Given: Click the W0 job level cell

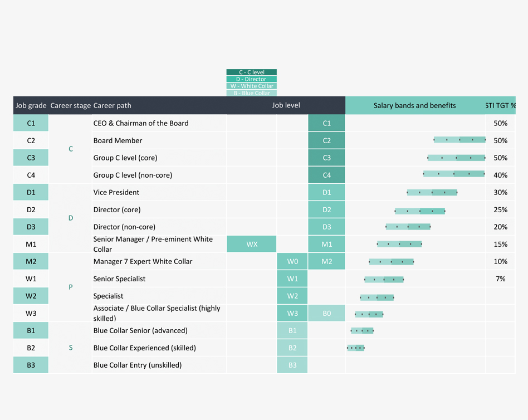Looking at the screenshot, I should (292, 261).
